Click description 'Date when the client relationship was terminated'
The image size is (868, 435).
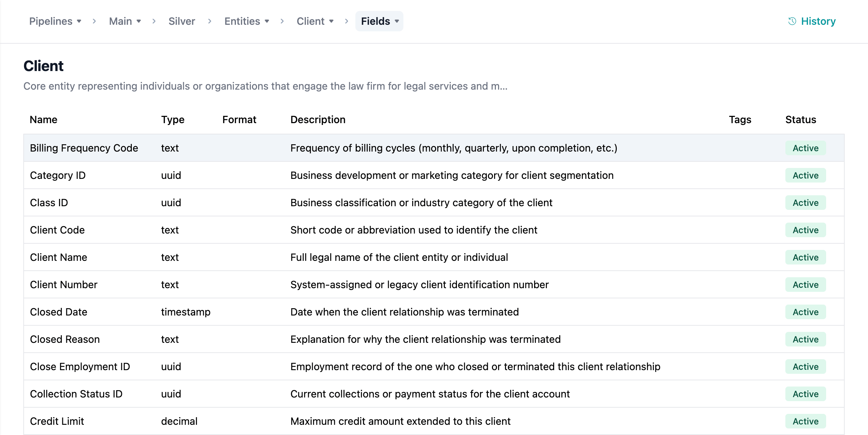[x=405, y=312]
